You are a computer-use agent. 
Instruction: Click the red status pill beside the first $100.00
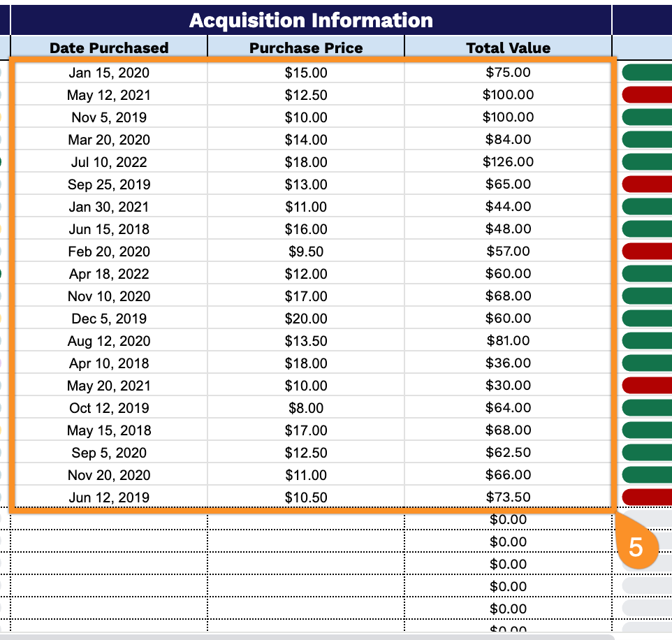[646, 95]
